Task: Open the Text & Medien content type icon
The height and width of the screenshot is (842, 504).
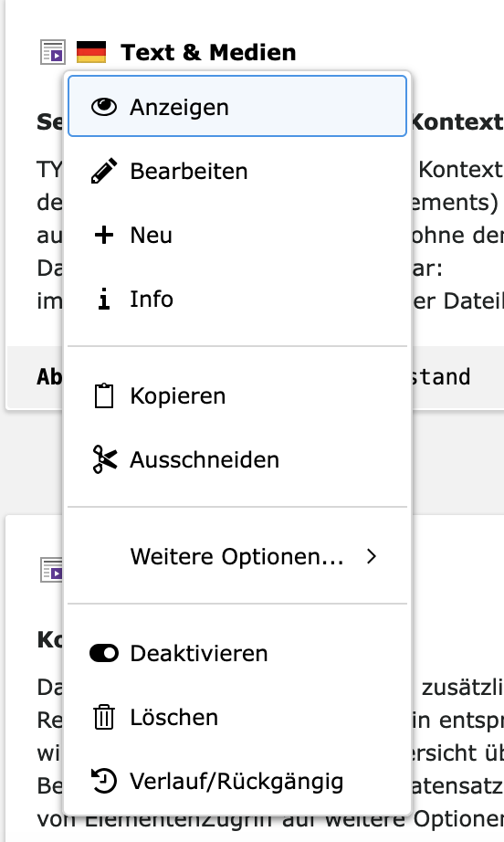Action: [53, 52]
